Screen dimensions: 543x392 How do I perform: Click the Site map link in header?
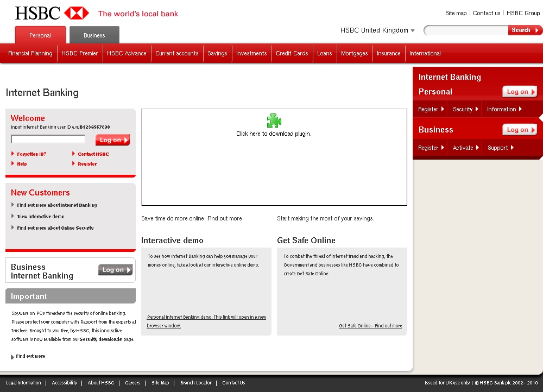[x=456, y=13]
